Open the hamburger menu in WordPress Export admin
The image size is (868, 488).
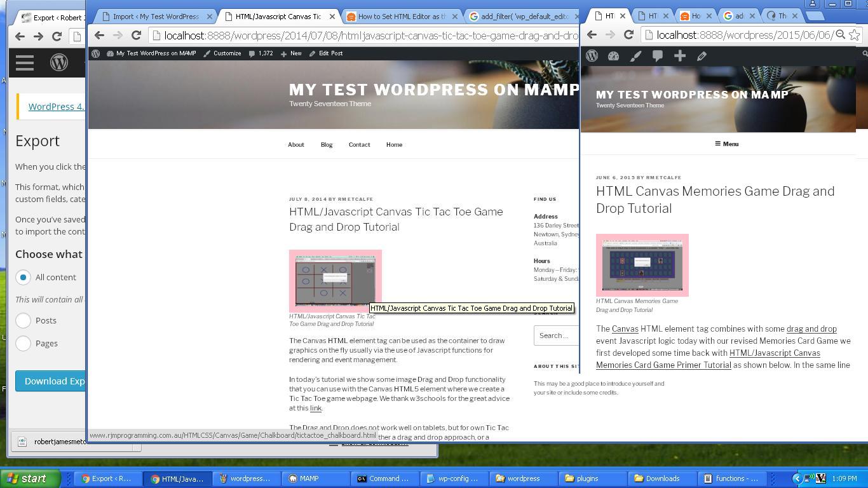point(25,62)
